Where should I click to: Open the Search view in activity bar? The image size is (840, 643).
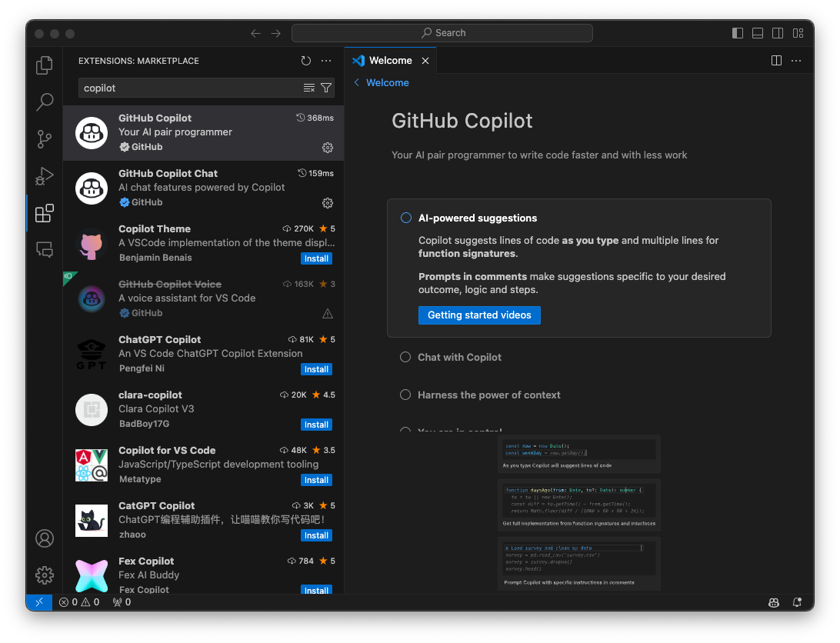(x=45, y=102)
